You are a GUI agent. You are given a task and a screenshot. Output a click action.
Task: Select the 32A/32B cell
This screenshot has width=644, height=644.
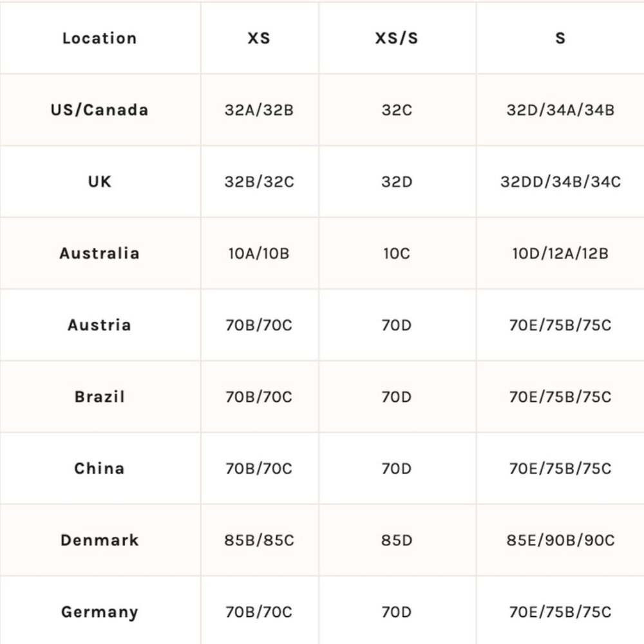[259, 110]
